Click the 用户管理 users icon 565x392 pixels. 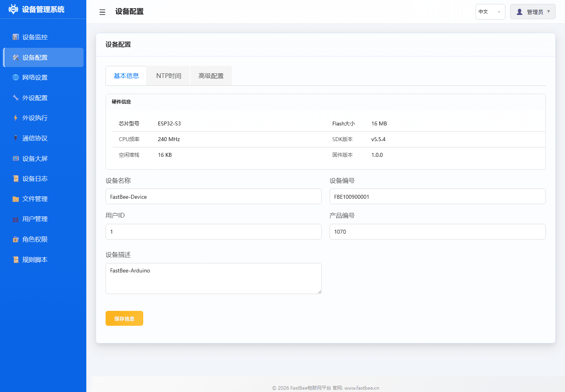[x=16, y=219]
